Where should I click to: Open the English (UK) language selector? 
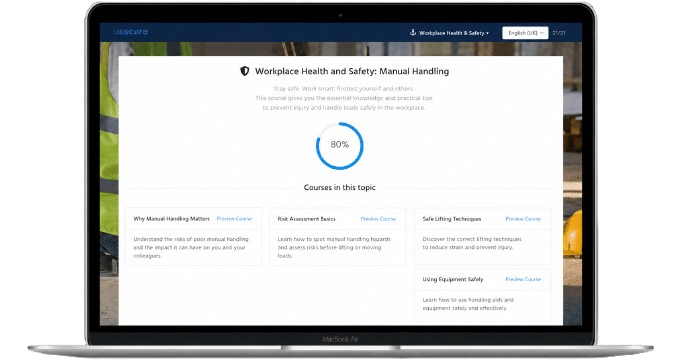pyautogui.click(x=525, y=33)
